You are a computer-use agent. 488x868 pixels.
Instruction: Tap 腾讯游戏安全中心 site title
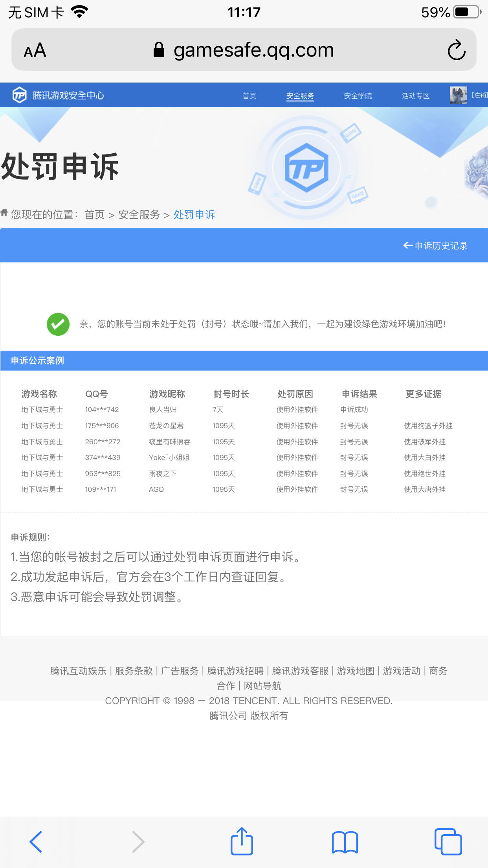click(x=68, y=96)
